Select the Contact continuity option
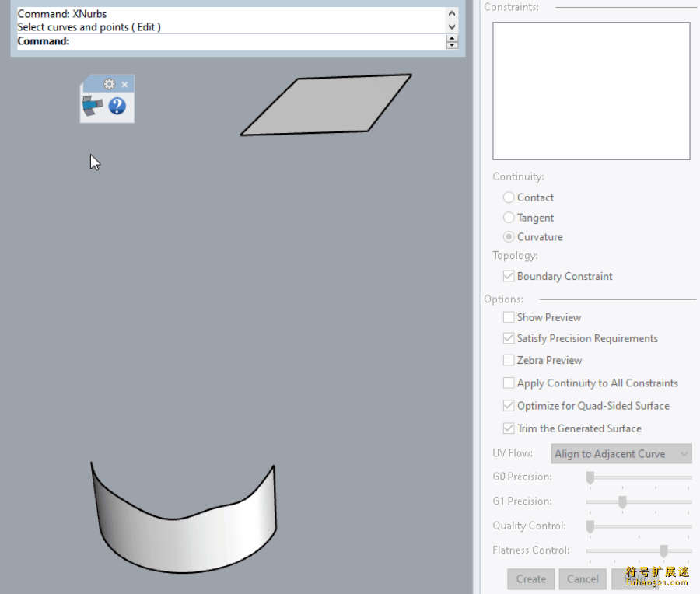The width and height of the screenshot is (700, 594). point(509,197)
